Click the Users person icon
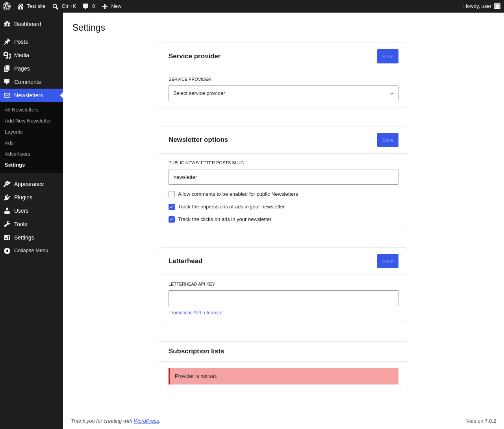 point(7,211)
